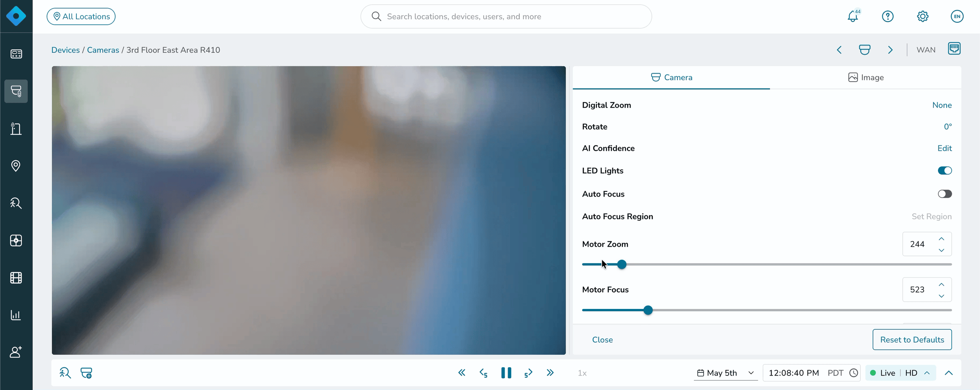Change the Rotate 0° value
This screenshot has width=980, height=390.
[947, 126]
